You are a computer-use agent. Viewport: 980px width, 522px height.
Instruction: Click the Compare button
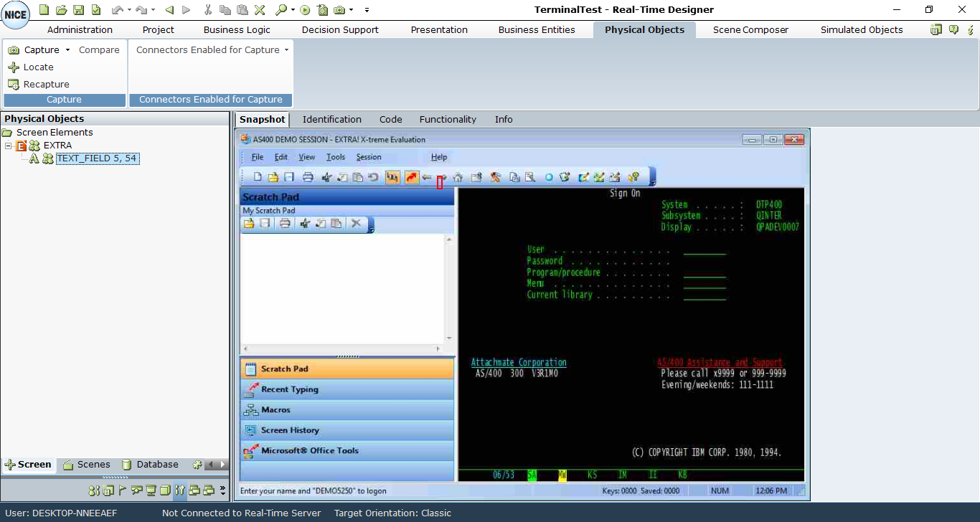coord(99,50)
